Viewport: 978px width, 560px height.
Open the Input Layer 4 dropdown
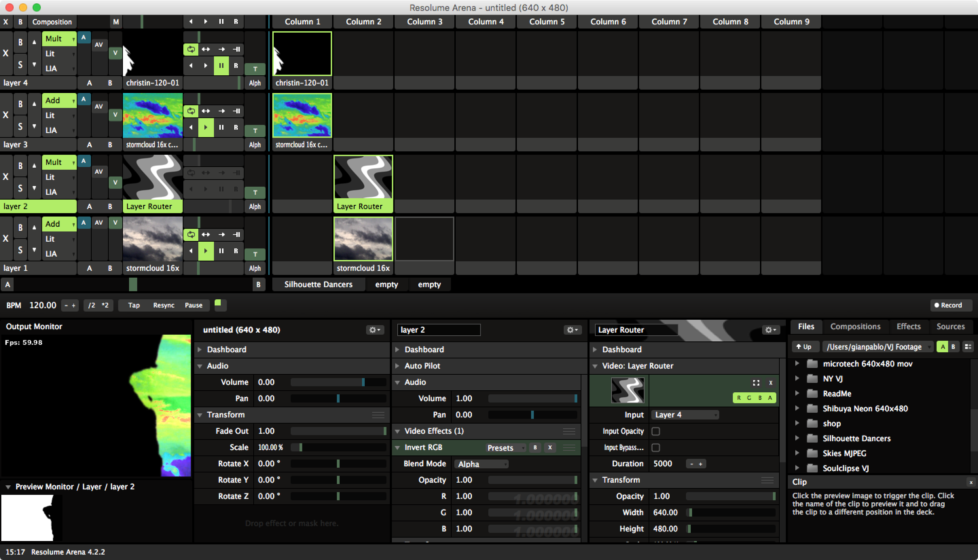click(685, 415)
